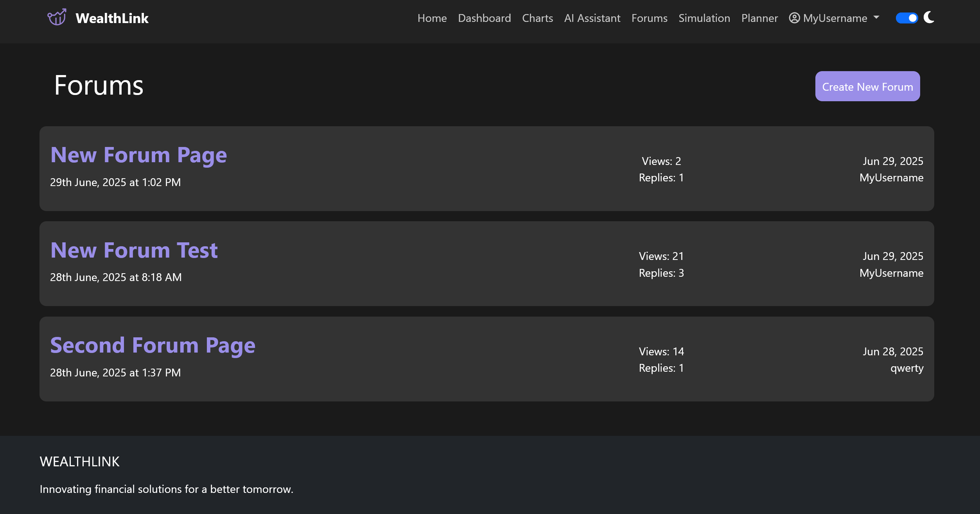Toggle the dark mode switch
The width and height of the screenshot is (980, 514).
tap(906, 18)
